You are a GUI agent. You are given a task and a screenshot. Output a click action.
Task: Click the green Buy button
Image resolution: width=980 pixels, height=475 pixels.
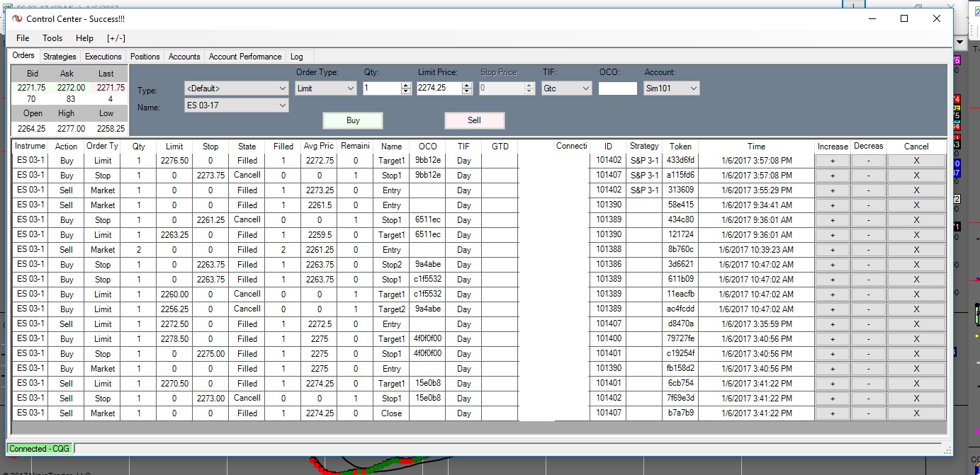point(353,120)
